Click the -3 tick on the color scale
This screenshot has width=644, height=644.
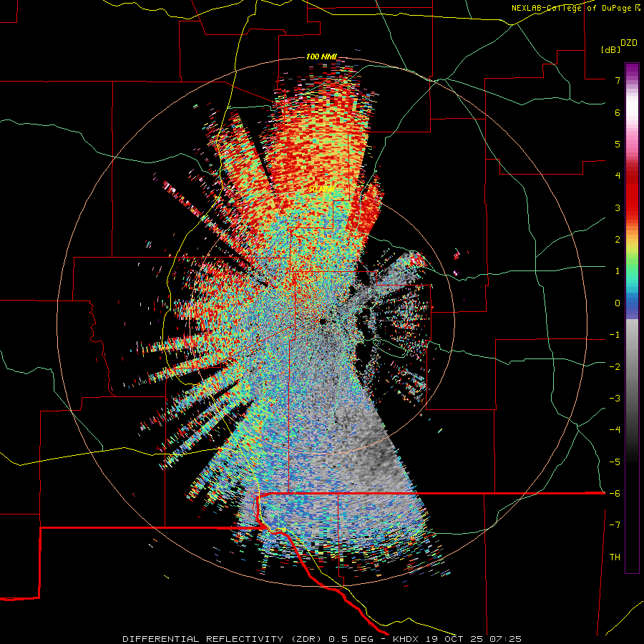coord(615,399)
